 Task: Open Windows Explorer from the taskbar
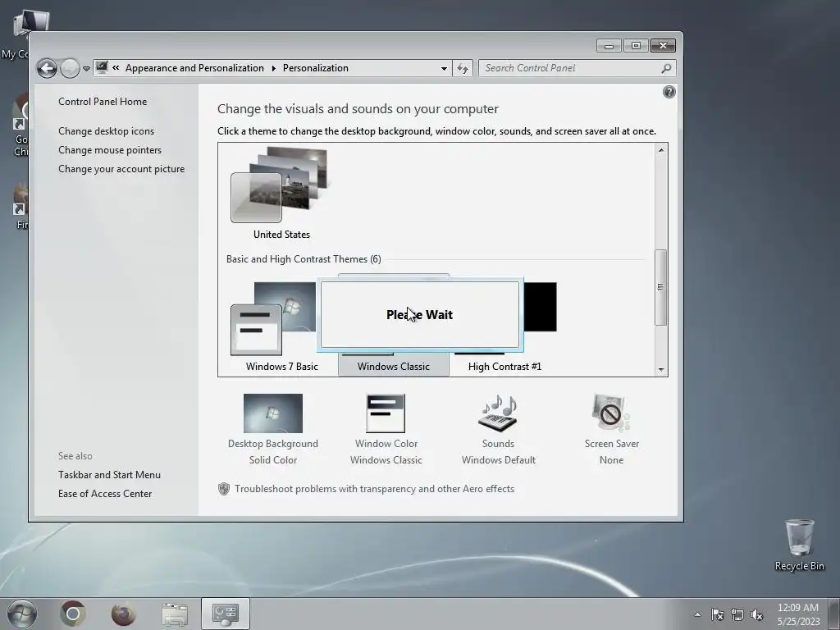(175, 614)
